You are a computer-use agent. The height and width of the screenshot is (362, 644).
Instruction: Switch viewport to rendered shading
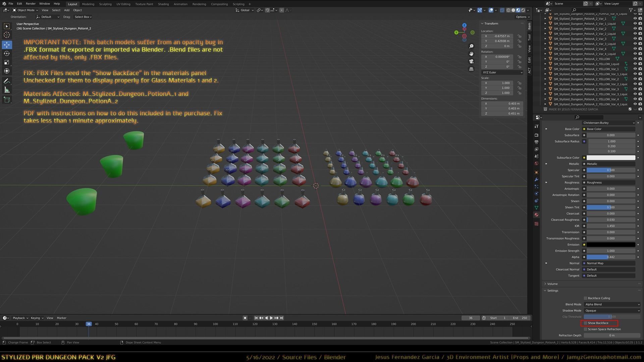click(523, 10)
